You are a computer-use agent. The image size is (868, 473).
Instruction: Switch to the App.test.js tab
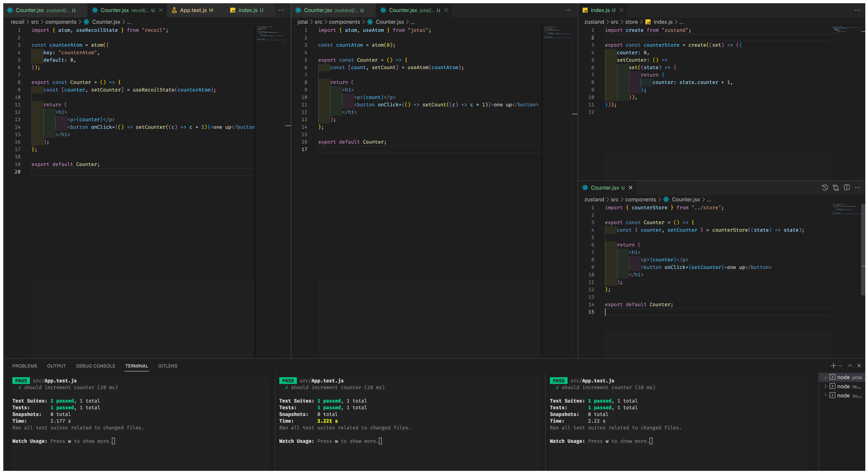coord(193,10)
